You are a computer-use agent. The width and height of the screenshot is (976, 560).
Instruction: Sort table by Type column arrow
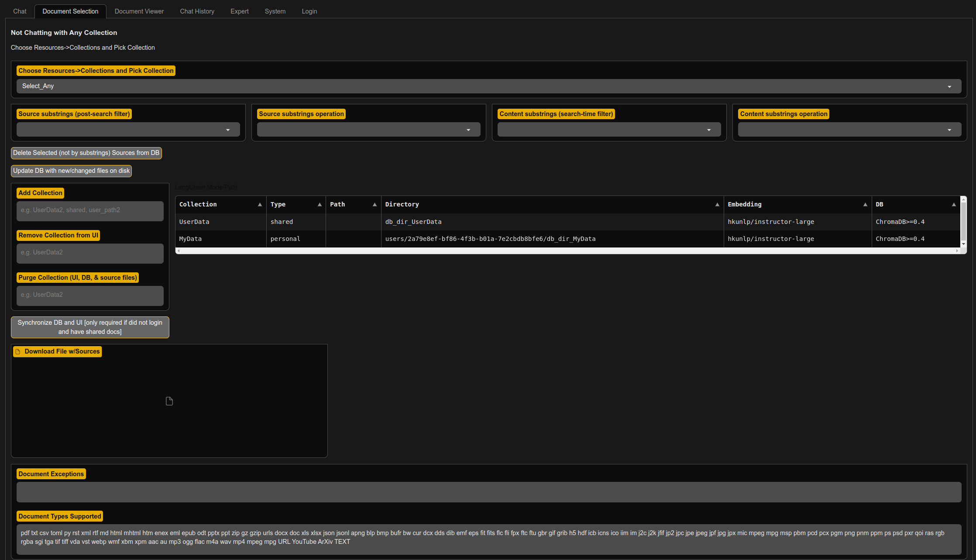[320, 205]
